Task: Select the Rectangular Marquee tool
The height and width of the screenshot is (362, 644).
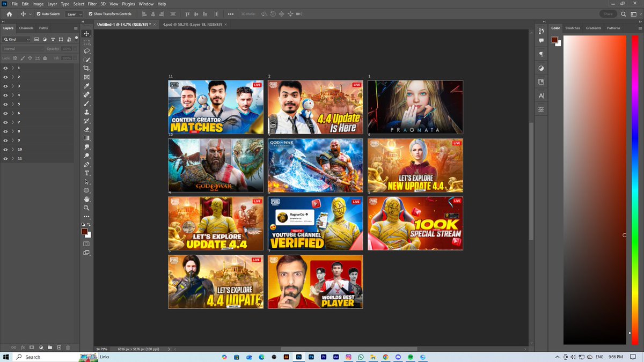Action: click(x=87, y=42)
